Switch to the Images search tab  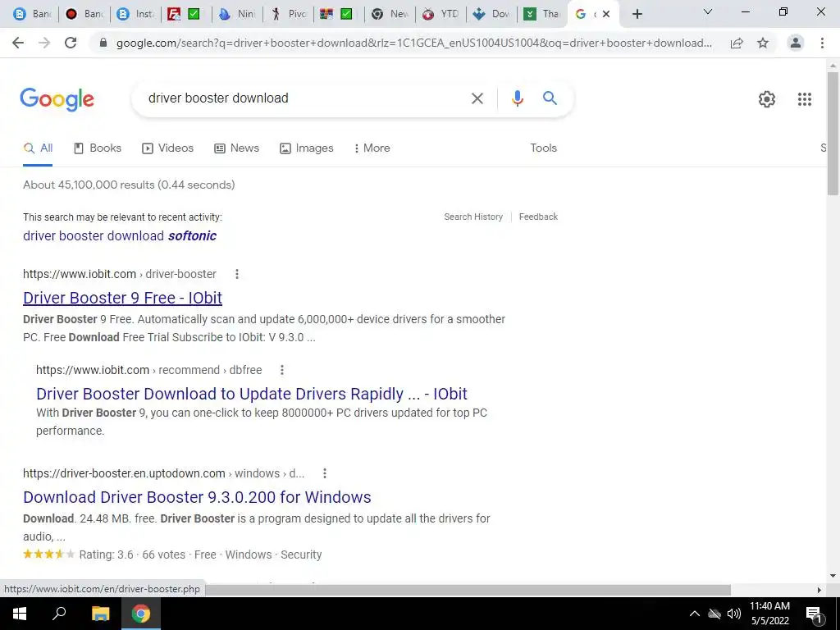click(307, 148)
